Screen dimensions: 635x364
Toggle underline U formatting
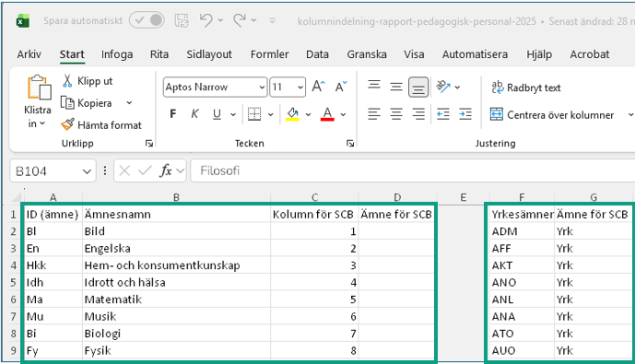pyautogui.click(x=218, y=114)
